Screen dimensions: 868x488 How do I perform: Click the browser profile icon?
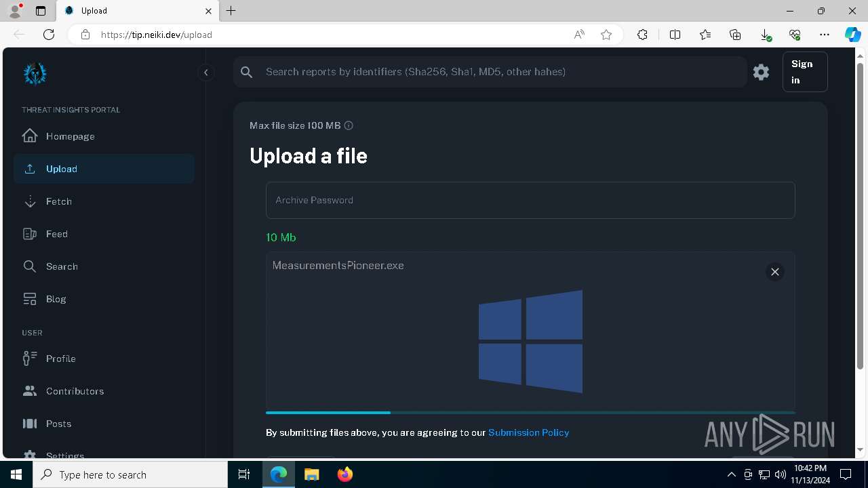pos(15,11)
